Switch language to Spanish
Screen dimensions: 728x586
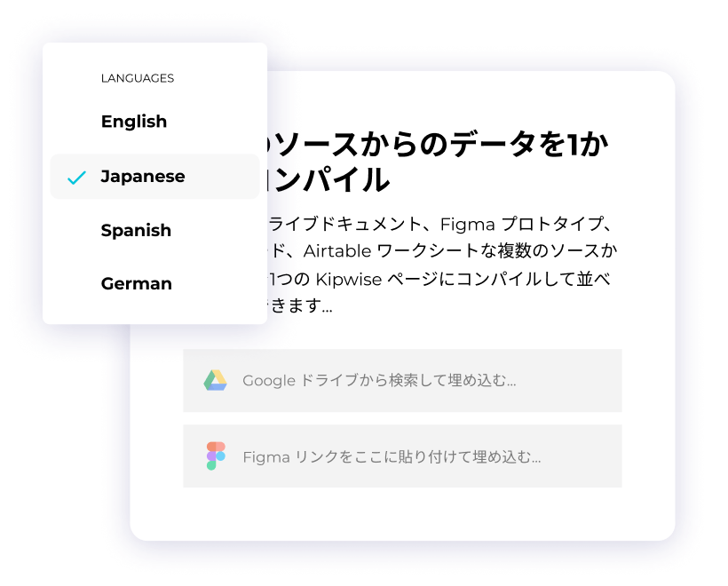[x=136, y=230]
